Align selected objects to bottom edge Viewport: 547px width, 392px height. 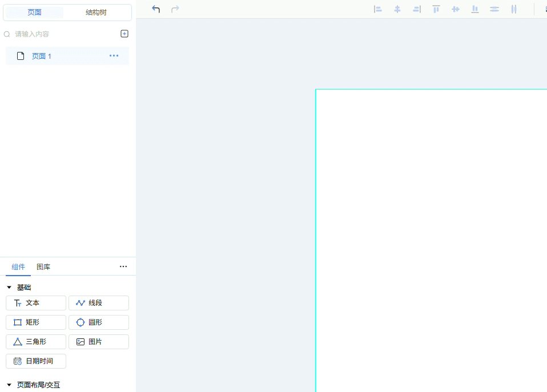point(475,9)
